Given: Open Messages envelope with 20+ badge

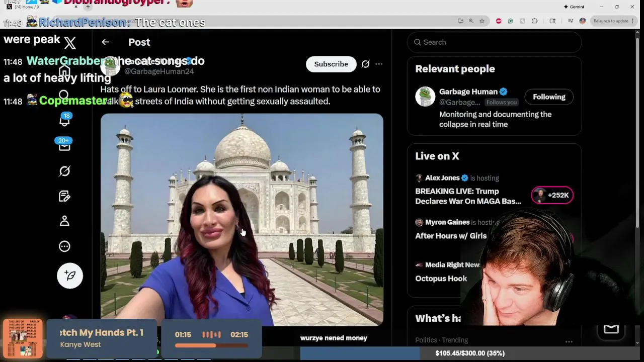Looking at the screenshot, I should [64, 146].
